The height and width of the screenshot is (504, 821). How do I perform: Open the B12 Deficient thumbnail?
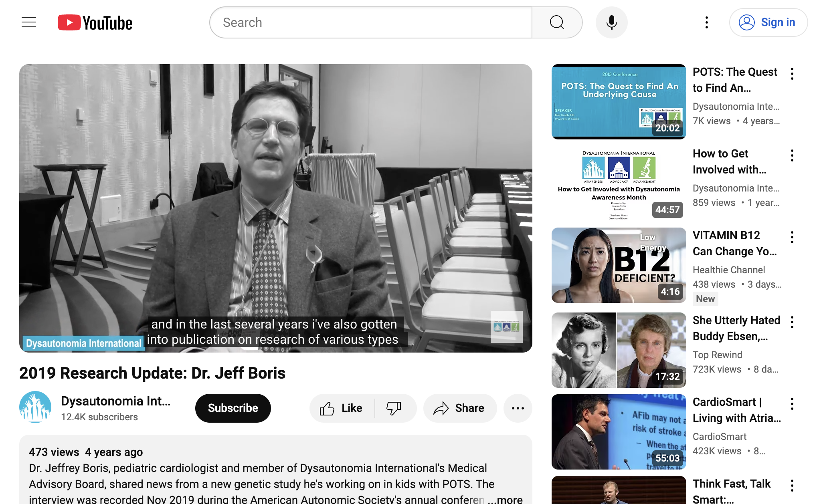pos(619,265)
